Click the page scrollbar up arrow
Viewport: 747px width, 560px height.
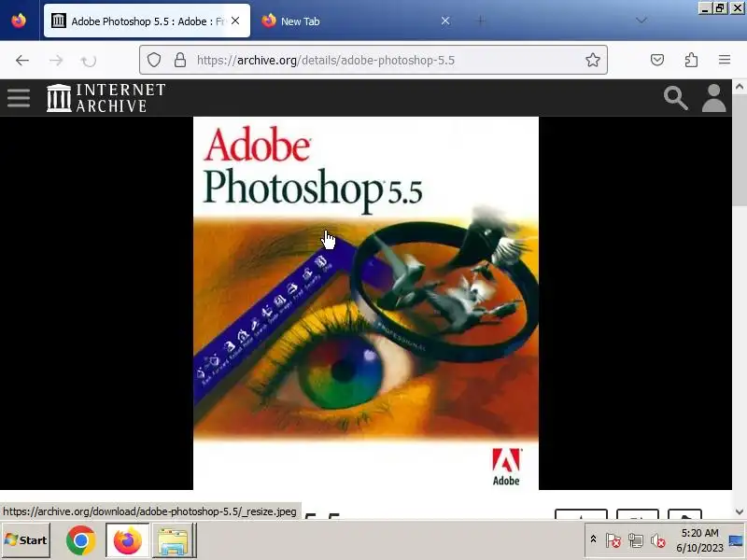[740, 87]
